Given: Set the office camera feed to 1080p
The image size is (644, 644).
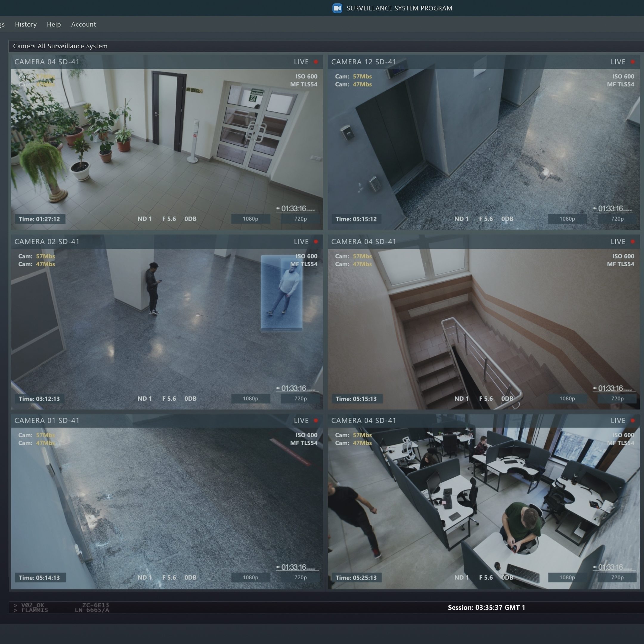Looking at the screenshot, I should [567, 578].
